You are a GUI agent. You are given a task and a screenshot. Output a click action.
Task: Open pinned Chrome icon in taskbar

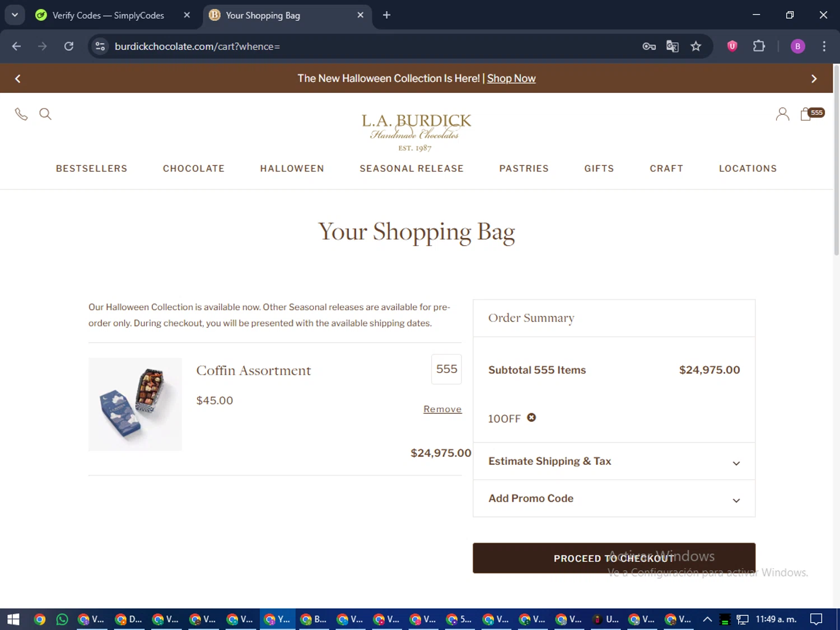39,619
